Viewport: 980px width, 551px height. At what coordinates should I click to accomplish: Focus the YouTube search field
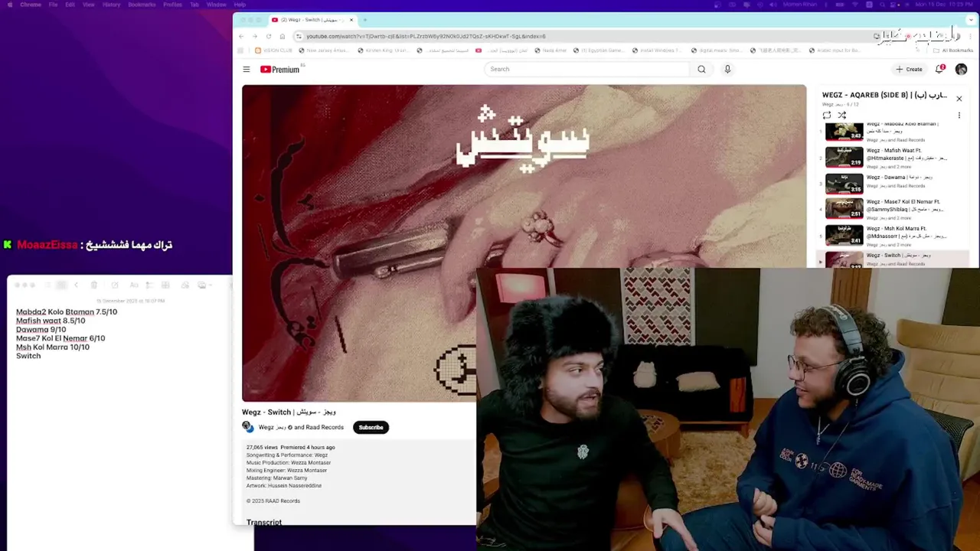pos(588,69)
